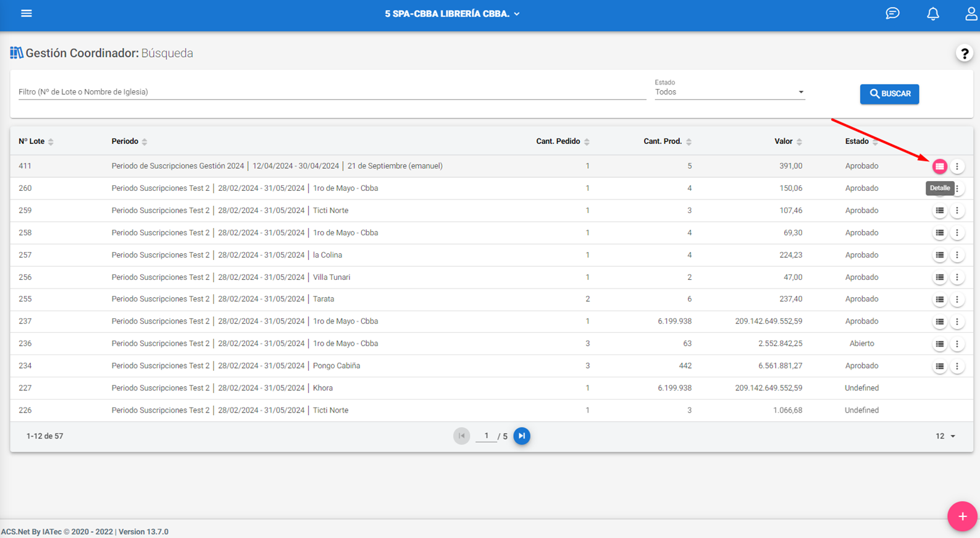This screenshot has width=980, height=538.
Task: Click the Khora period row text
Action: 323,388
